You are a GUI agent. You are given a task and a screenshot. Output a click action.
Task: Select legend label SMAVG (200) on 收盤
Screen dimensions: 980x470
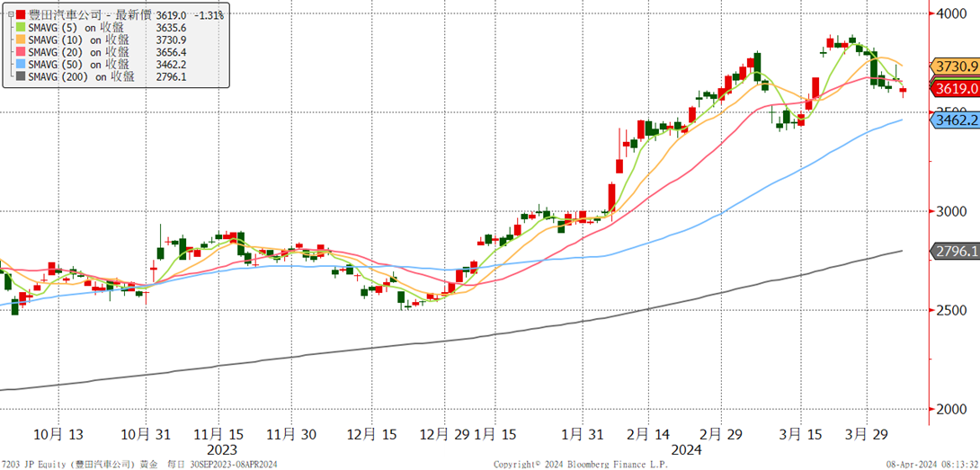82,77
